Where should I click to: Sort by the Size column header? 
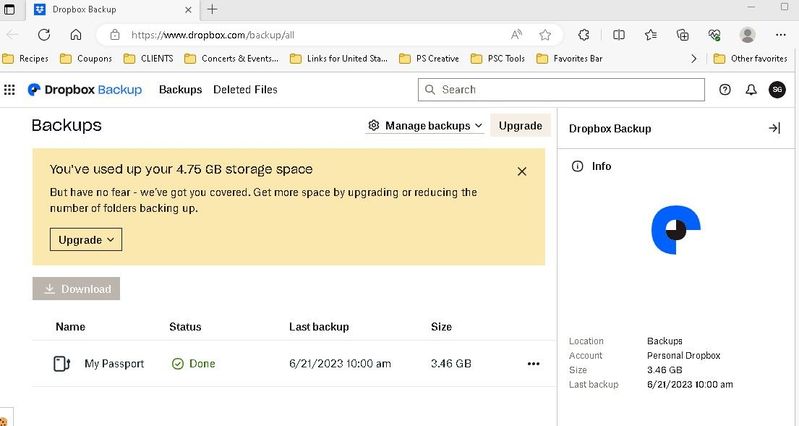coord(441,327)
